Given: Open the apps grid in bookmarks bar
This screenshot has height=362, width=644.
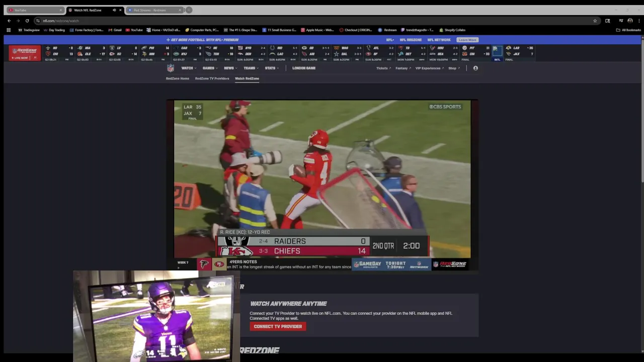Looking at the screenshot, I should tap(9, 30).
